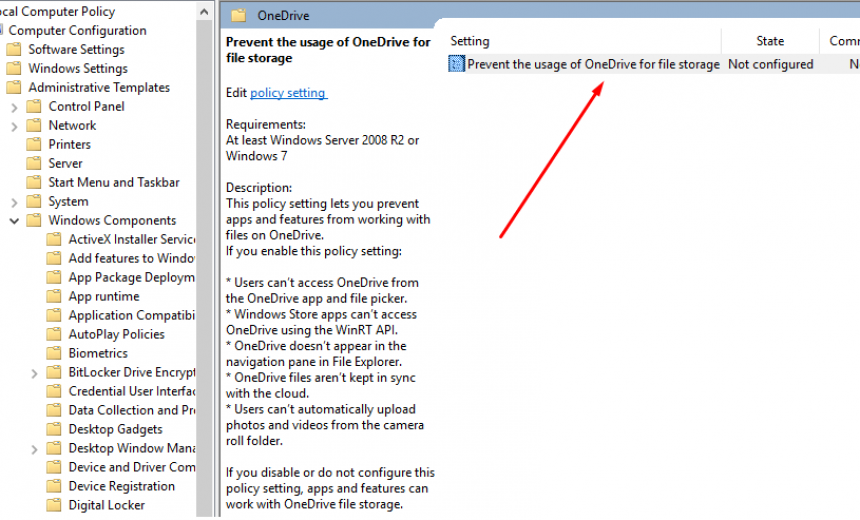
Task: Select Computer Configuration in the tree
Action: 77,31
